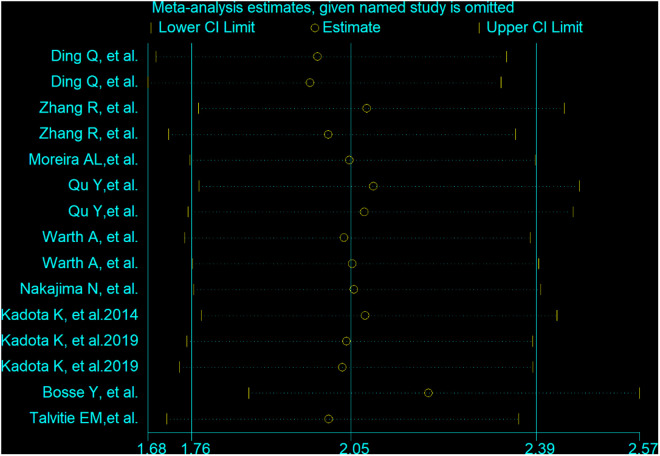The height and width of the screenshot is (456, 660).
Task: Select Kadota K 2014 estimate circle
Action: (x=365, y=315)
